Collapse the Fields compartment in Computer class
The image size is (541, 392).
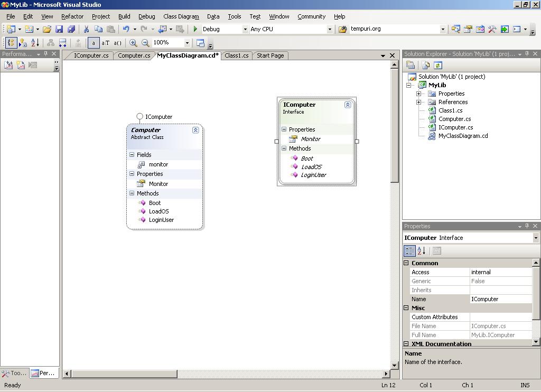tap(132, 155)
